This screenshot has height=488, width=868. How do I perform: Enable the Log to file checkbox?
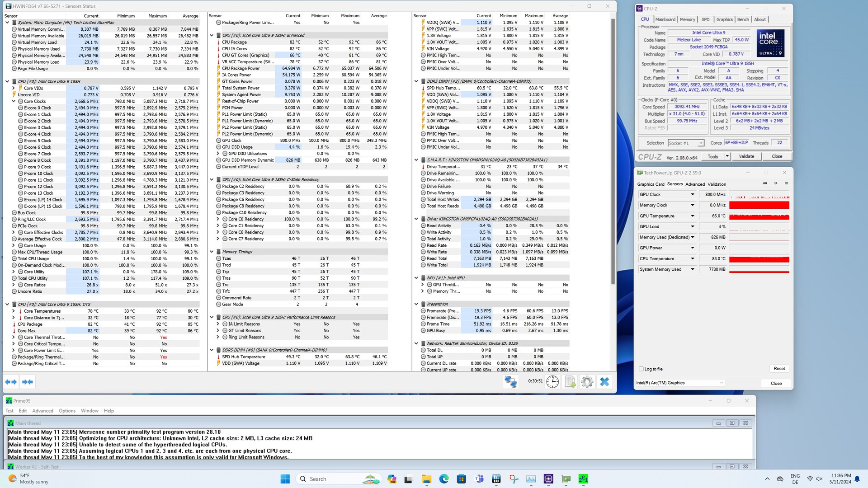coord(641,369)
